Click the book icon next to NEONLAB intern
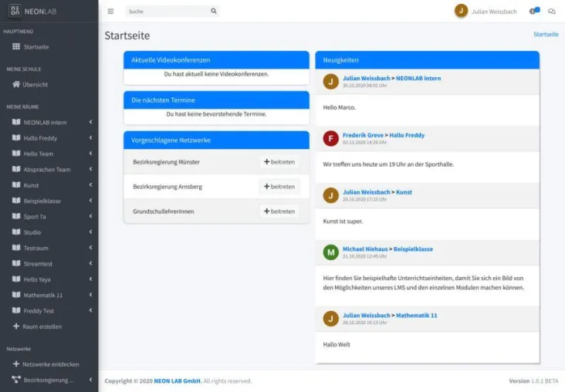The width and height of the screenshot is (565, 392). point(16,122)
